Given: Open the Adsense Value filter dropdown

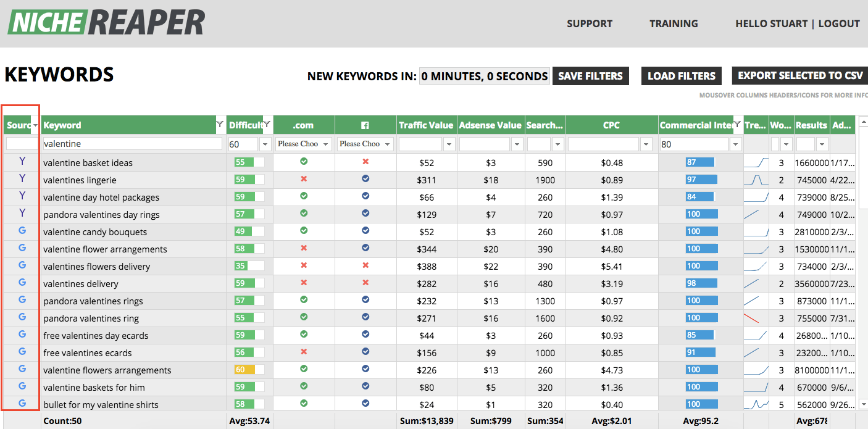Looking at the screenshot, I should click(x=517, y=144).
